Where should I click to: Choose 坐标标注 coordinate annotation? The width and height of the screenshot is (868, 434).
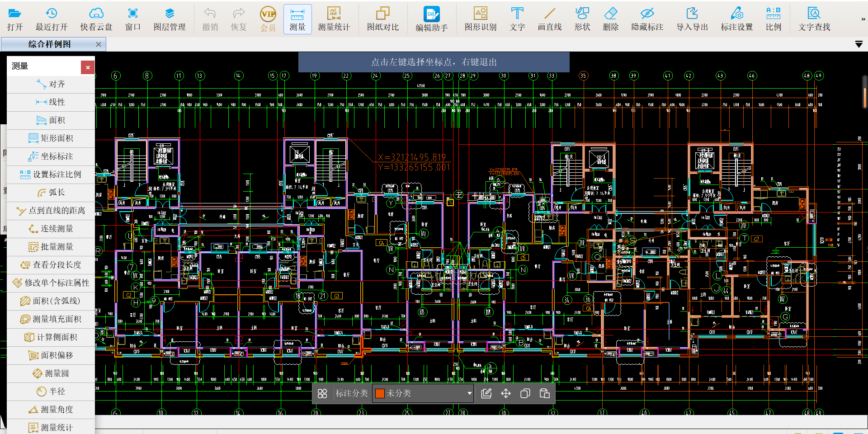51,156
